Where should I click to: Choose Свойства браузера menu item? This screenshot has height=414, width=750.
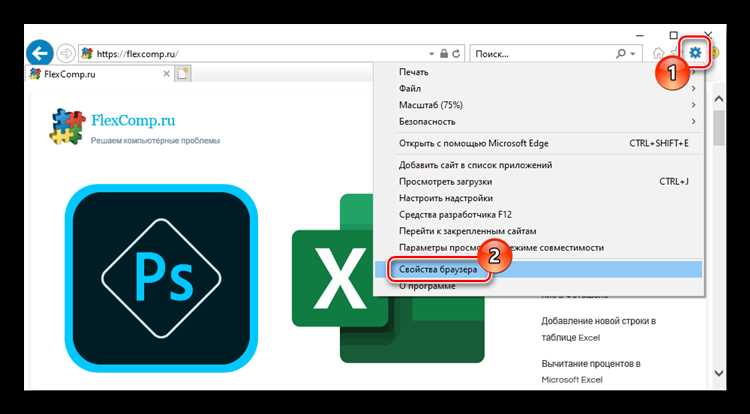[x=538, y=270]
